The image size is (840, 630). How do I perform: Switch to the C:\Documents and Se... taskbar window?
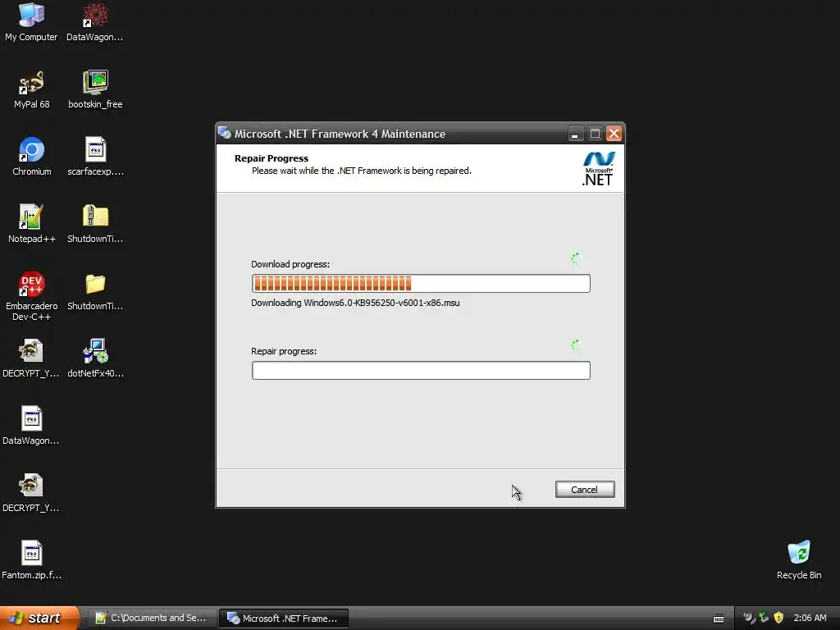(152, 618)
